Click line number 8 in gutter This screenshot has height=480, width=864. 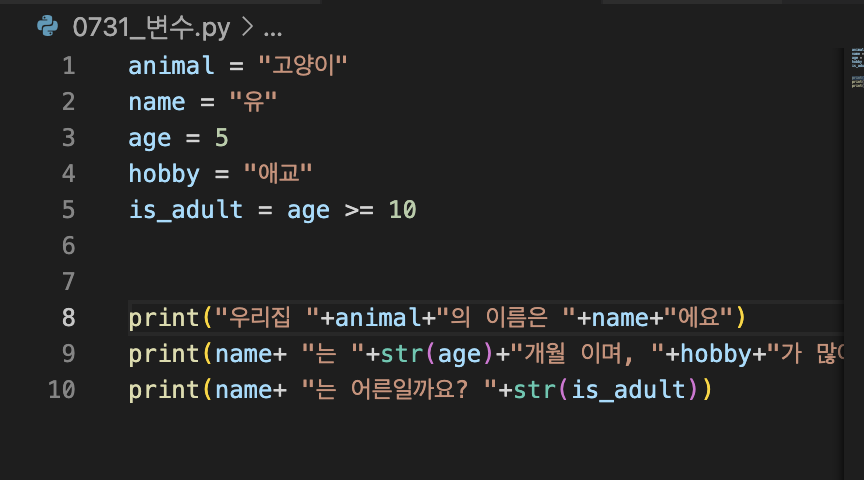click(x=68, y=317)
